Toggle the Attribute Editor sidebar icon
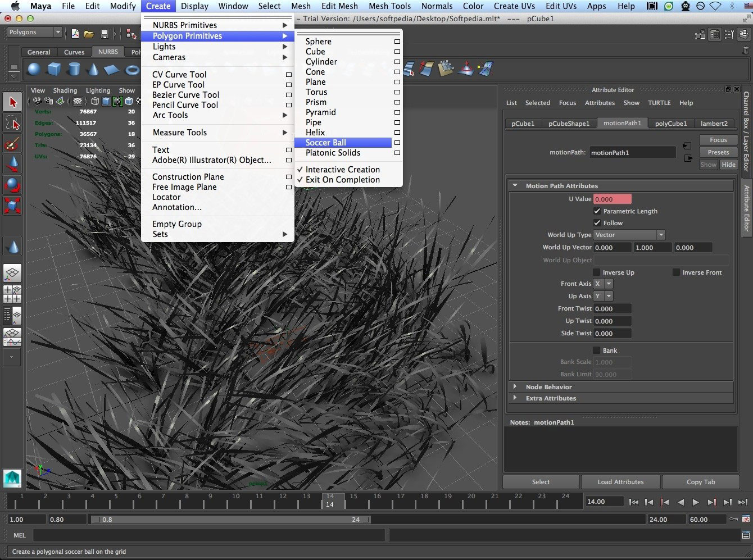This screenshot has height=560, width=753. [x=715, y=34]
